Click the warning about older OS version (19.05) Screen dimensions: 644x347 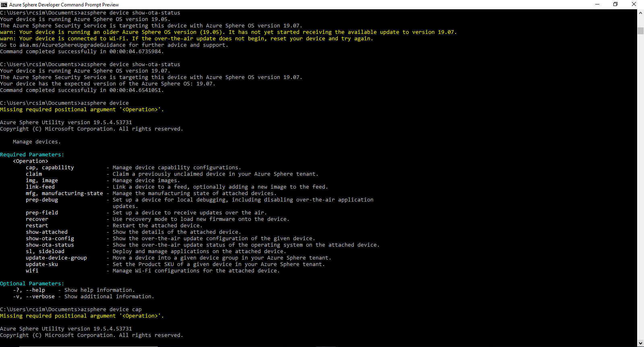pos(229,32)
